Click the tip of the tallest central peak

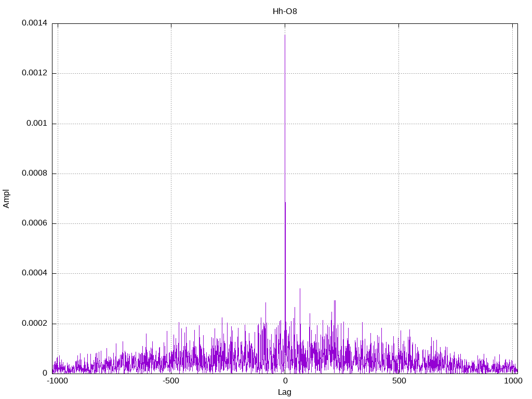click(285, 35)
